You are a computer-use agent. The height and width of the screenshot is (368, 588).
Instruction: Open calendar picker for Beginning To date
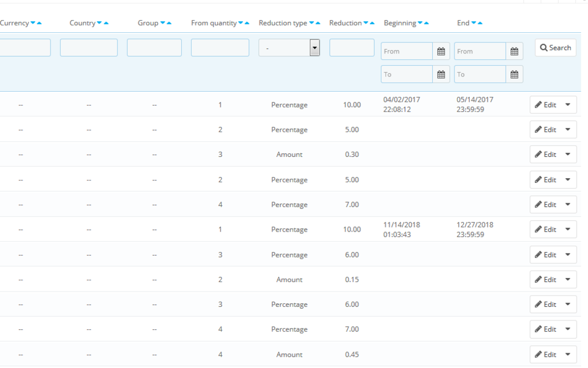tap(441, 75)
